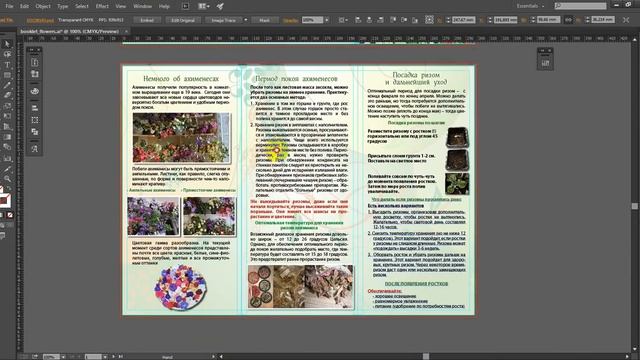Click the Opacity label link

coord(291,20)
